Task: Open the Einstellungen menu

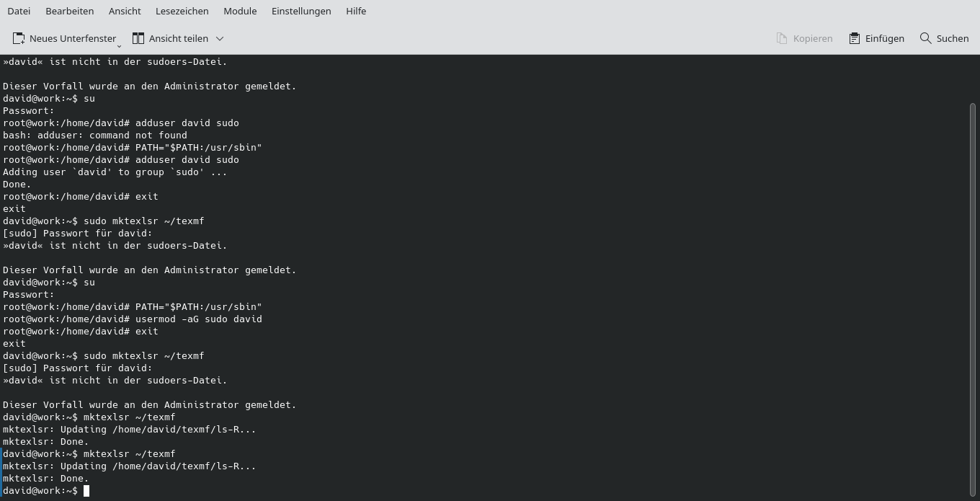Action: 301,11
